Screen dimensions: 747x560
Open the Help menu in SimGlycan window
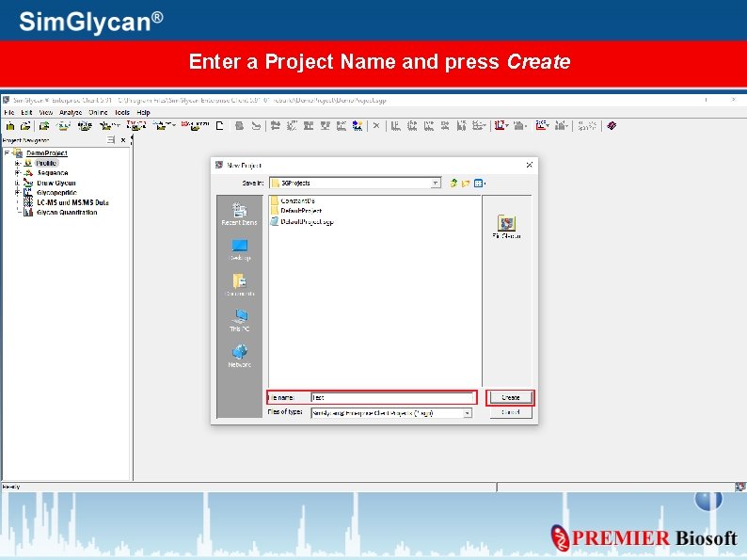click(143, 113)
